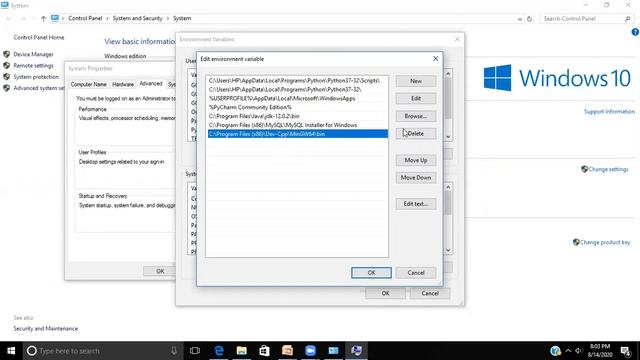Click system variables list scroll-up arrow
Viewport: 640px width, 360px height.
[448, 187]
